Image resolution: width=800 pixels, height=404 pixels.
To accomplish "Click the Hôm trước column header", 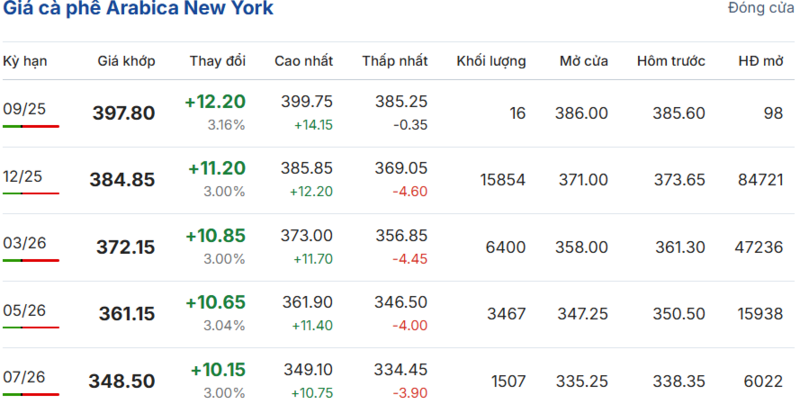I will [x=671, y=61].
